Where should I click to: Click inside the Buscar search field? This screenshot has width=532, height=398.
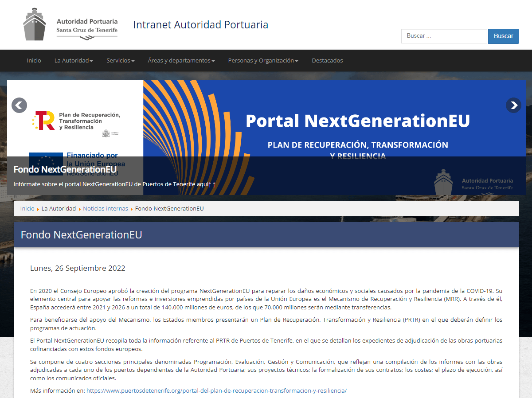coord(444,36)
